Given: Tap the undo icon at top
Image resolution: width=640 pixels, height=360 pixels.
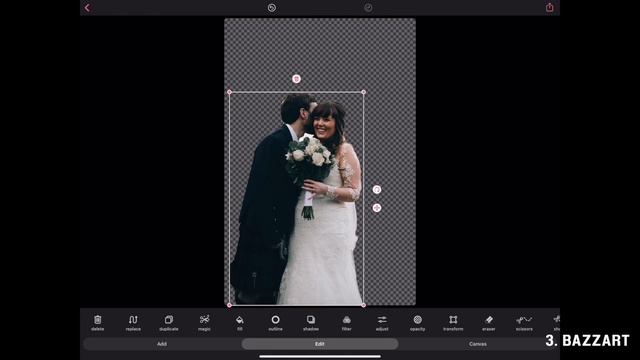Looking at the screenshot, I should tap(271, 8).
